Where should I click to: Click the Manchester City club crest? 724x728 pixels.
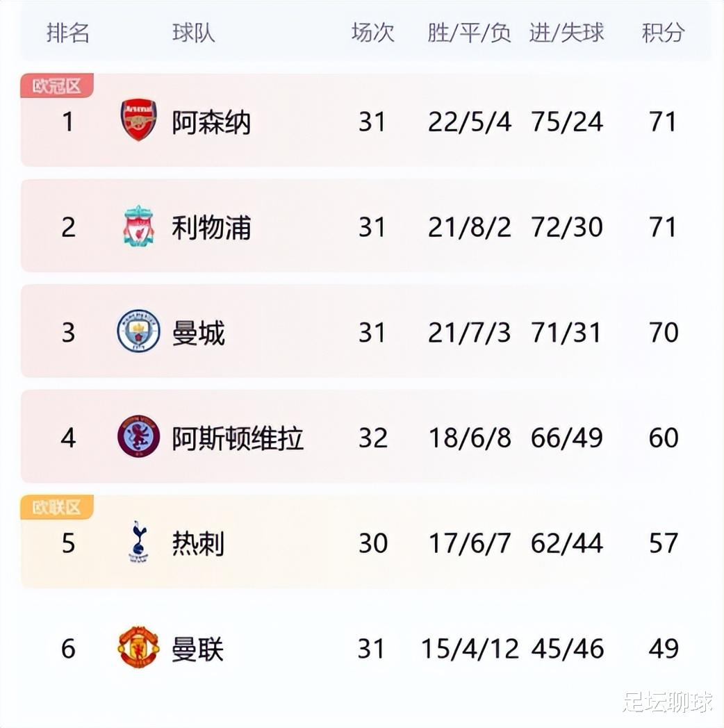click(x=138, y=331)
